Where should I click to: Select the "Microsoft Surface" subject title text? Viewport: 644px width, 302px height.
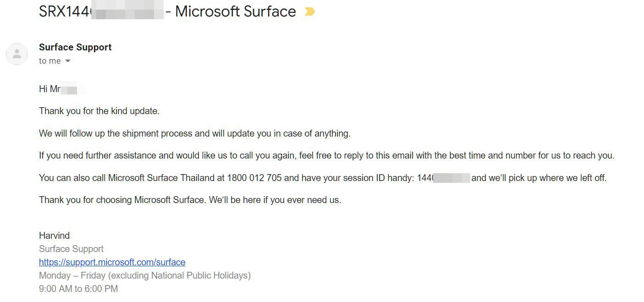tap(236, 11)
